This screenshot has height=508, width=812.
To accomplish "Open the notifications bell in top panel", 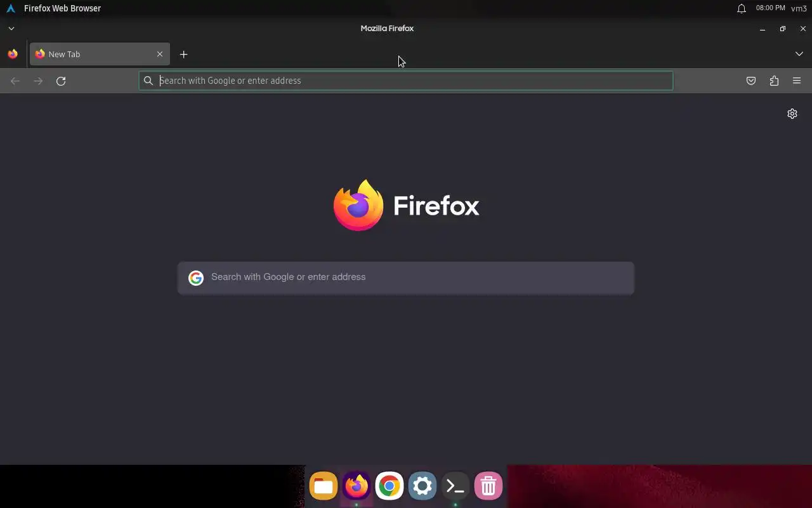I will [741, 8].
